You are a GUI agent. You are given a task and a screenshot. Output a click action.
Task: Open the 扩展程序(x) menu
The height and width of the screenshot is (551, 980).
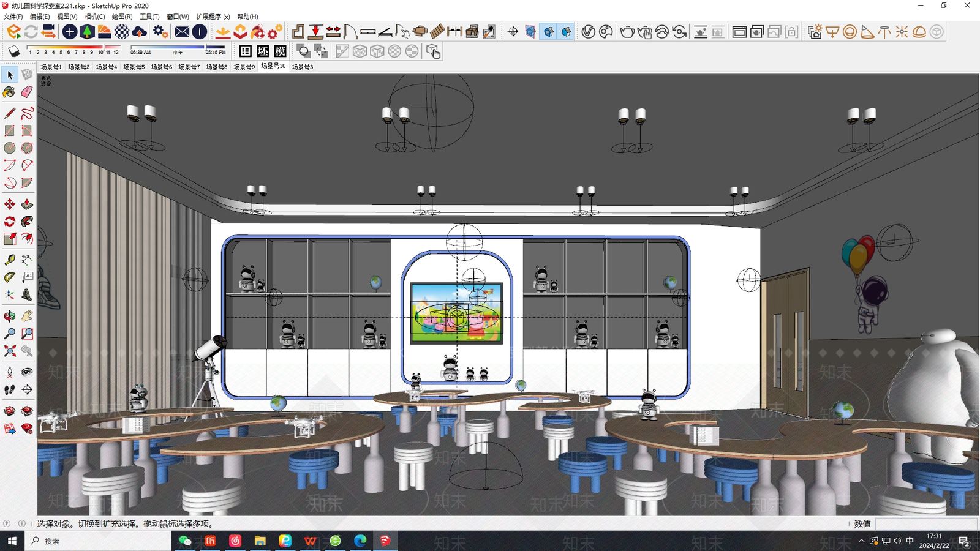pyautogui.click(x=213, y=17)
